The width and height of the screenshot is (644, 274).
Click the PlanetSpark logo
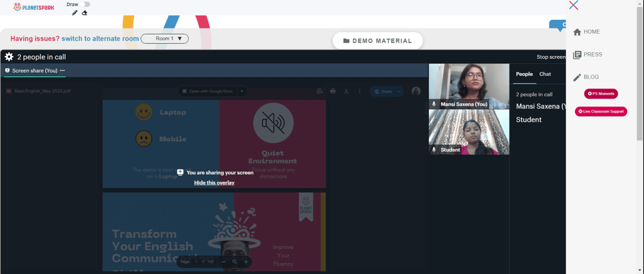click(x=33, y=7)
